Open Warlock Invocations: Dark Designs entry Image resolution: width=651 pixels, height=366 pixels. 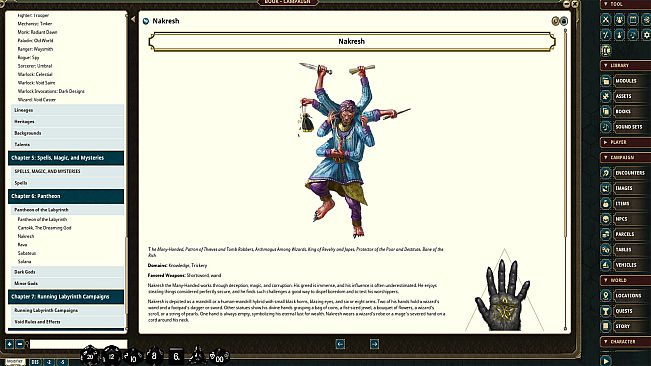pyautogui.click(x=51, y=91)
